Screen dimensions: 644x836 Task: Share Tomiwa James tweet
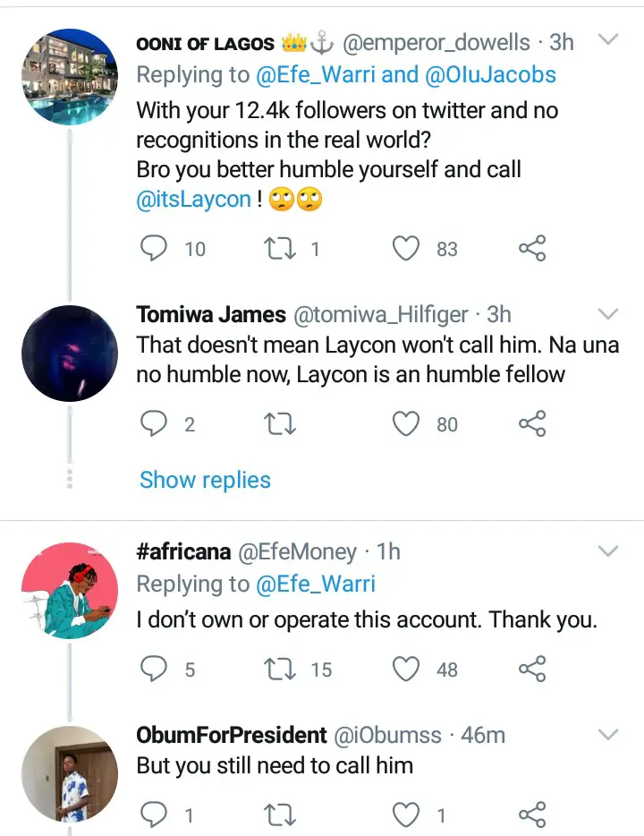click(532, 423)
